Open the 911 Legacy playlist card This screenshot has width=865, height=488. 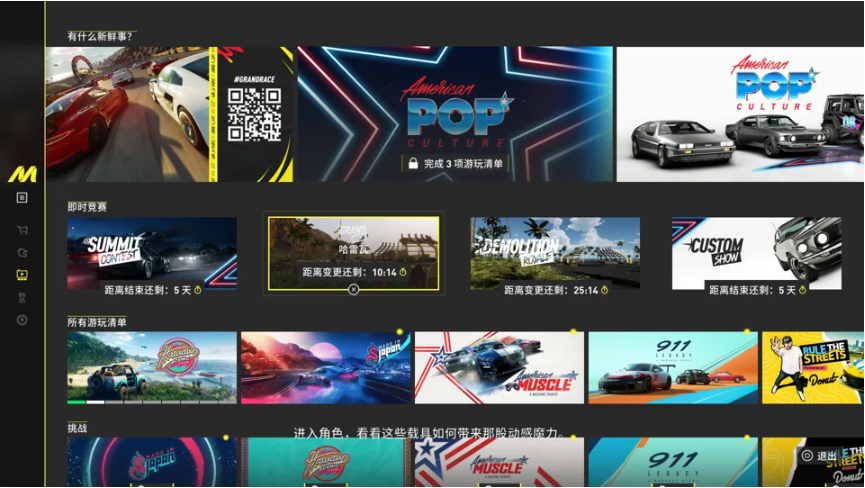[x=673, y=368]
